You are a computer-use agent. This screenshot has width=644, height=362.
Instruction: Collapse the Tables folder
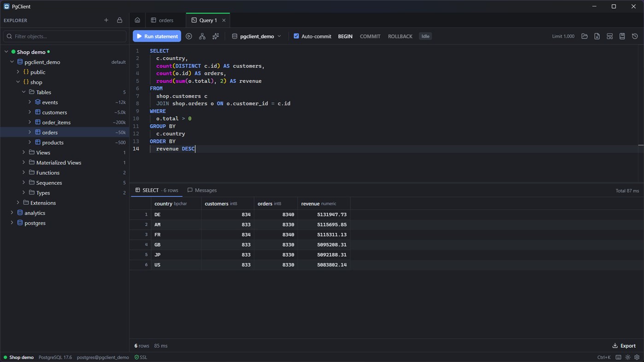(24, 92)
